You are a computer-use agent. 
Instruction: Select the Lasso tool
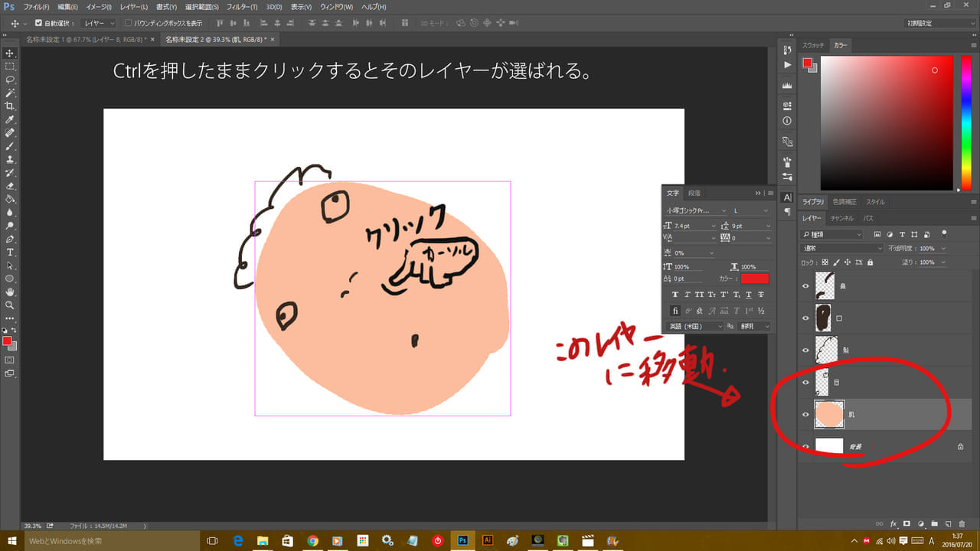[x=10, y=80]
